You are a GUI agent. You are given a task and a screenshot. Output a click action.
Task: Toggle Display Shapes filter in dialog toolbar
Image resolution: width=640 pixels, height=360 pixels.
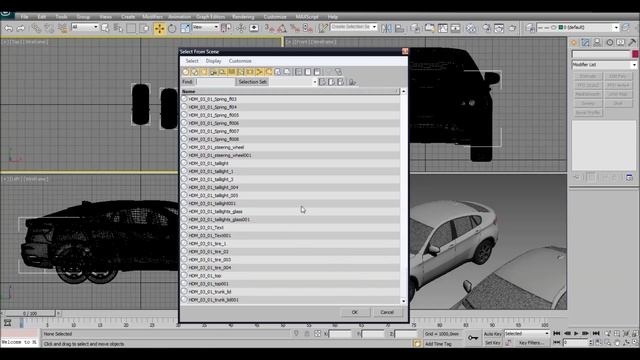[x=195, y=72]
